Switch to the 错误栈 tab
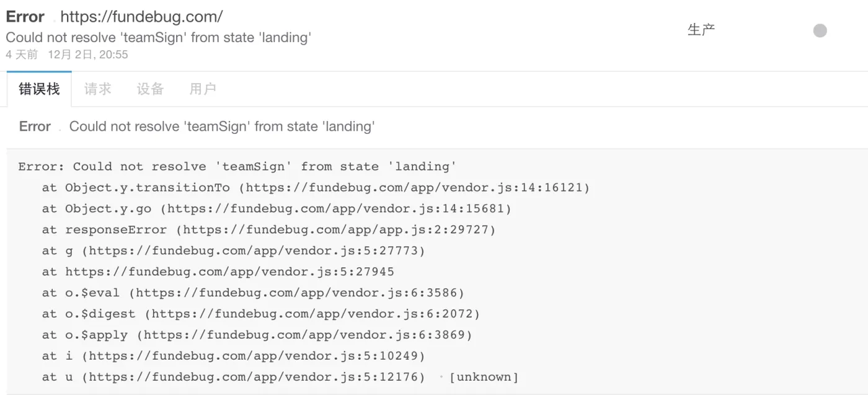This screenshot has width=868, height=395. point(39,89)
